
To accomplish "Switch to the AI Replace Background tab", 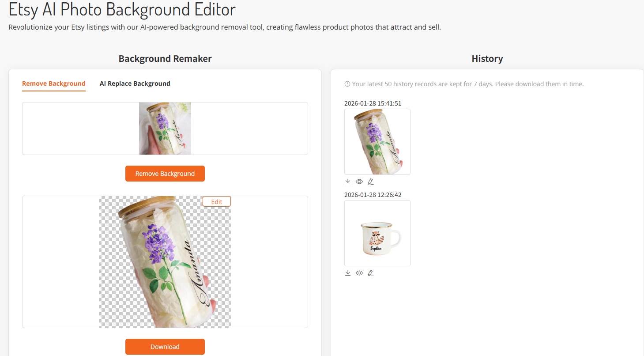I will point(135,83).
